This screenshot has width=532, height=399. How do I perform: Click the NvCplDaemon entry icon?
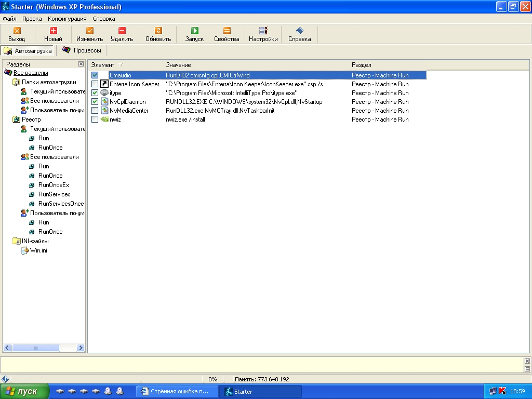[x=104, y=101]
